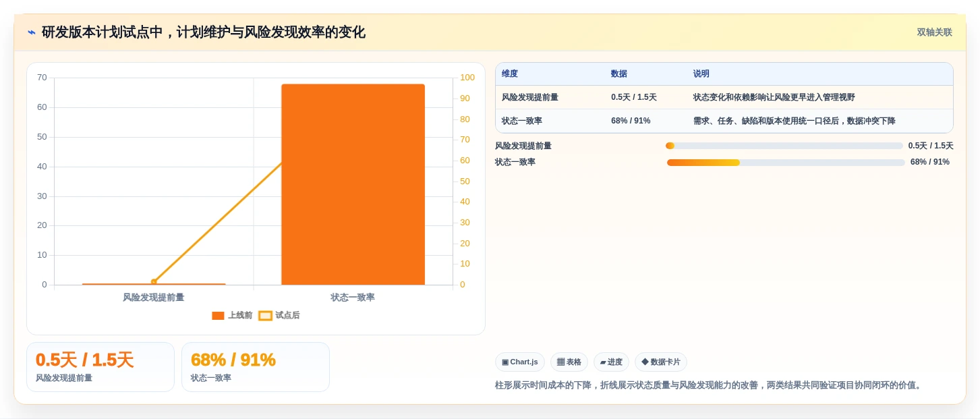The image size is (980, 419).
Task: Click the footer description starting 柱形展示
Action: (x=709, y=385)
